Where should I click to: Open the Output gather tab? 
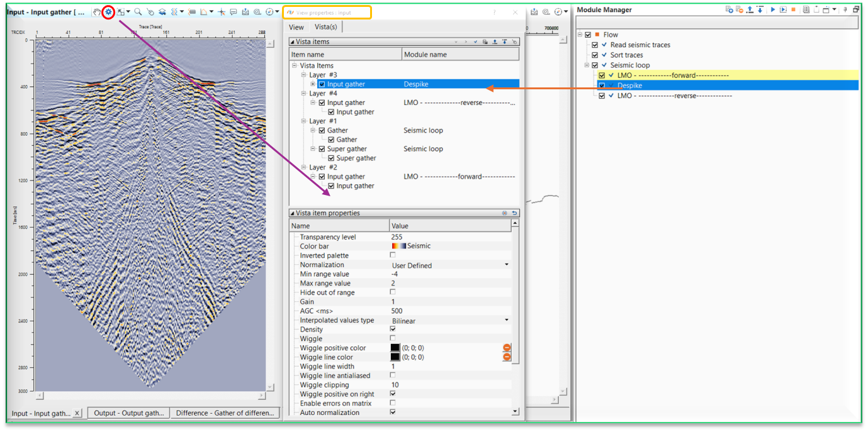coord(128,413)
